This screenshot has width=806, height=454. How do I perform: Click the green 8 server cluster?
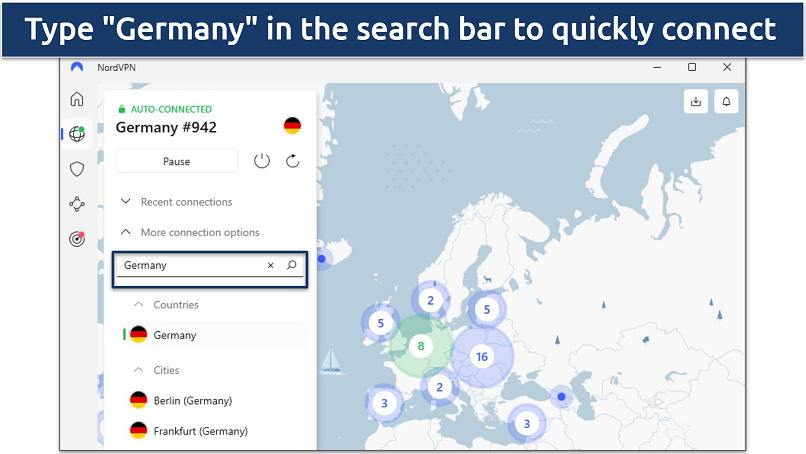[x=420, y=346]
